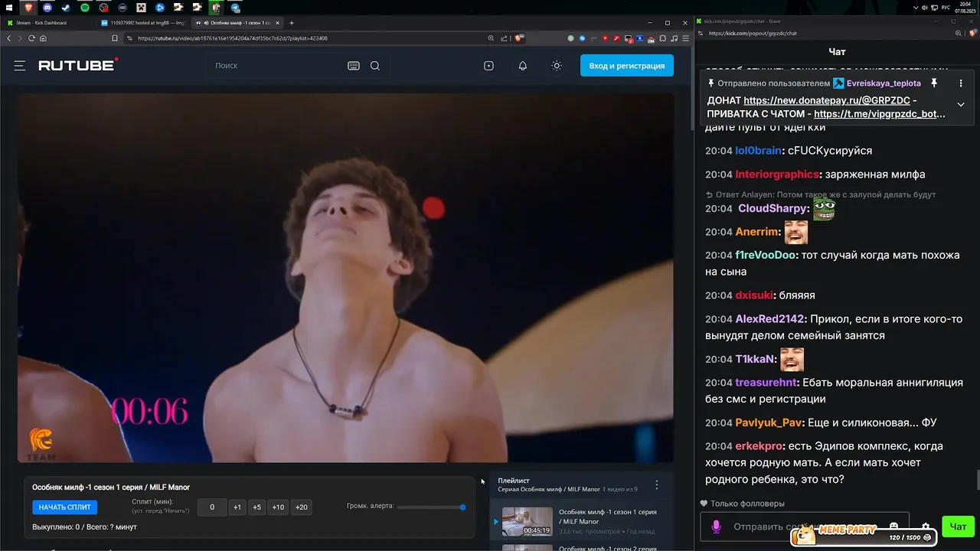Reload the Rutube page

click(x=31, y=38)
